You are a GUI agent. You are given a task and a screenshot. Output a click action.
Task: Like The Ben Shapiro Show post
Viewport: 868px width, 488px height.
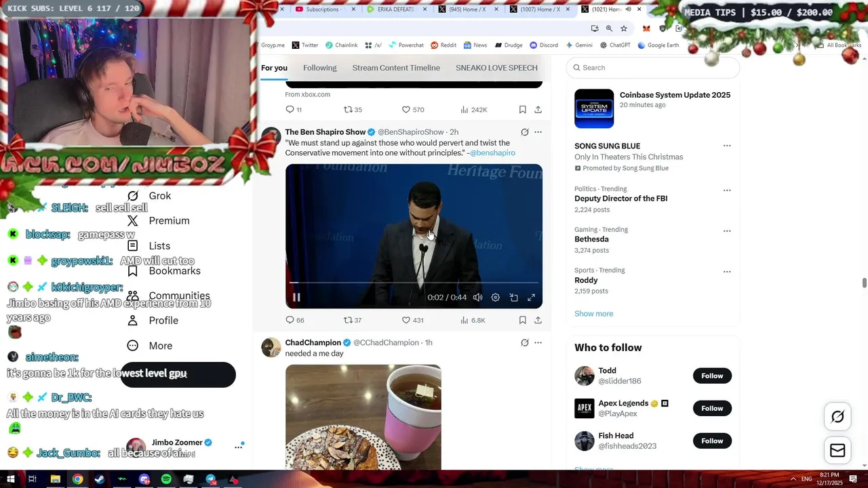click(x=412, y=320)
